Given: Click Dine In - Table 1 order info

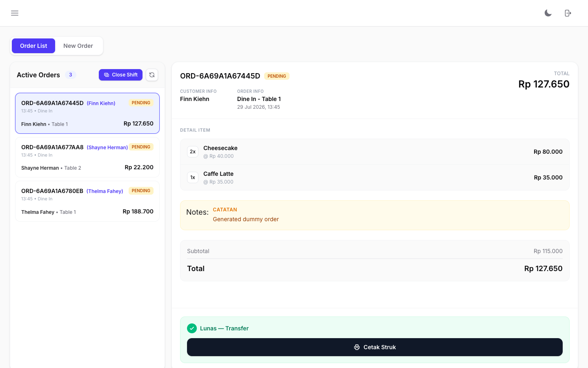Looking at the screenshot, I should point(259,99).
